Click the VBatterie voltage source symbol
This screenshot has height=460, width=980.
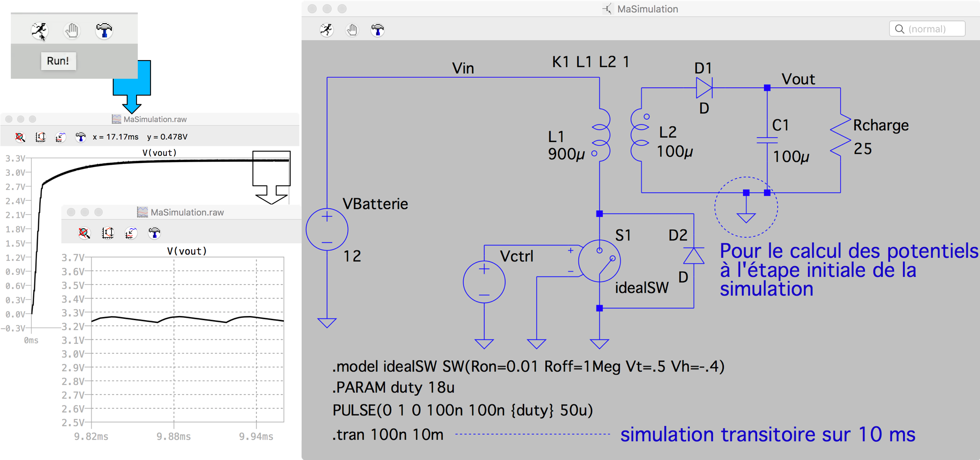click(x=327, y=230)
